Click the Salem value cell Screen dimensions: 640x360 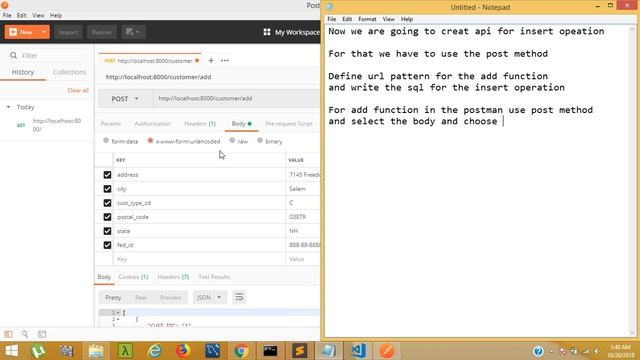(x=303, y=189)
